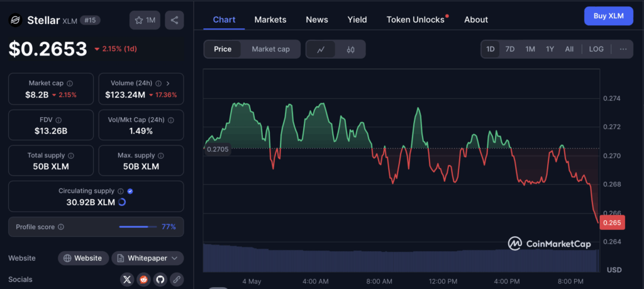Click the Buy XLM button
Image resolution: width=644 pixels, height=289 pixels.
pyautogui.click(x=609, y=16)
